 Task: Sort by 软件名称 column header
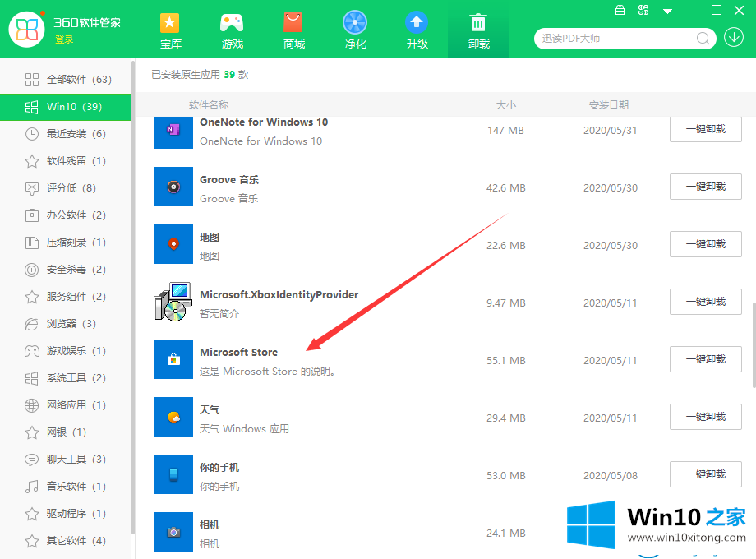tap(209, 104)
